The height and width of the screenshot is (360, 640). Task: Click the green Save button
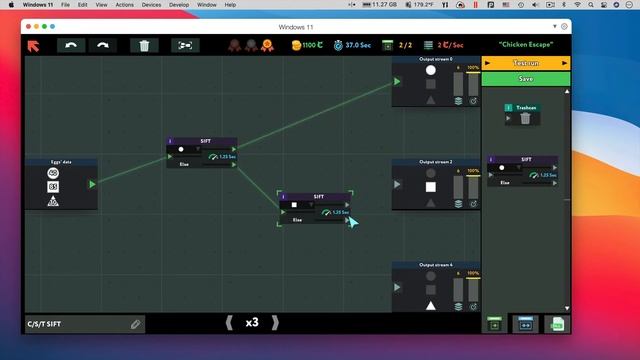click(526, 79)
